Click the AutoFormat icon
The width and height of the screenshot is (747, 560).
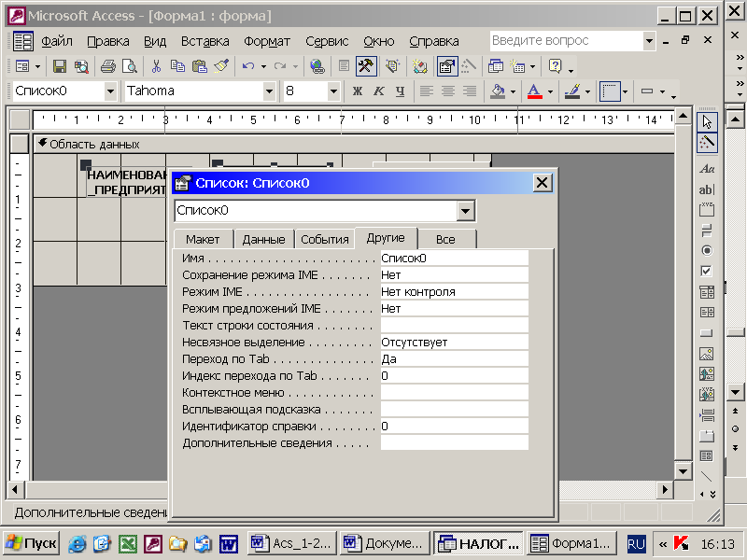coord(419,66)
